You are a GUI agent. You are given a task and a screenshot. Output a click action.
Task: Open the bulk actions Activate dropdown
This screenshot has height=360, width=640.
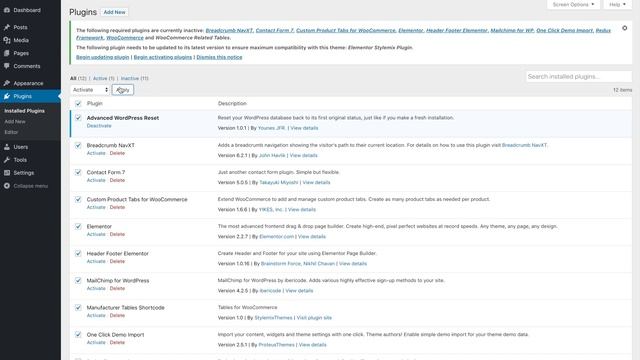90,90
